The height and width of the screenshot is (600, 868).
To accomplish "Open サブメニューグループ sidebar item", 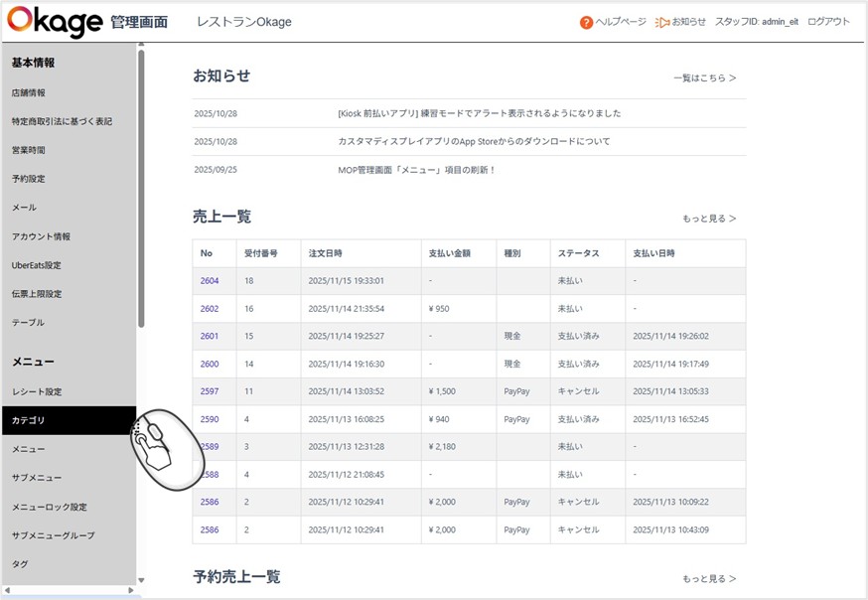I will tap(54, 535).
